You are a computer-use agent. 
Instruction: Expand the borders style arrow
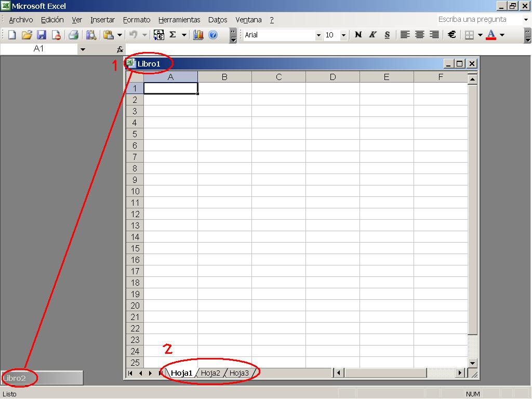coord(480,35)
